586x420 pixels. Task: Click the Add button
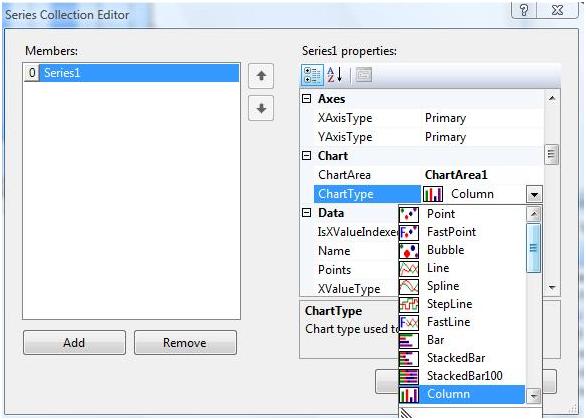point(74,342)
